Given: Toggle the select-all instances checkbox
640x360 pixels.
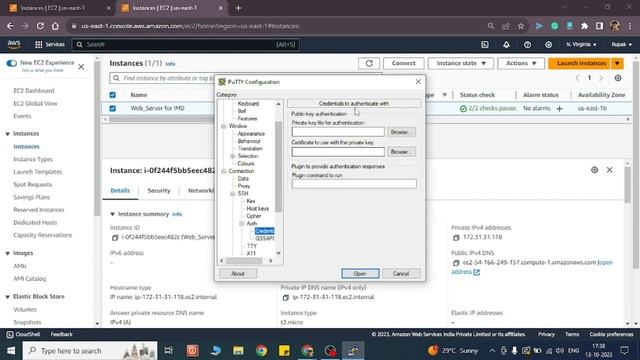Looking at the screenshot, I should (x=113, y=95).
